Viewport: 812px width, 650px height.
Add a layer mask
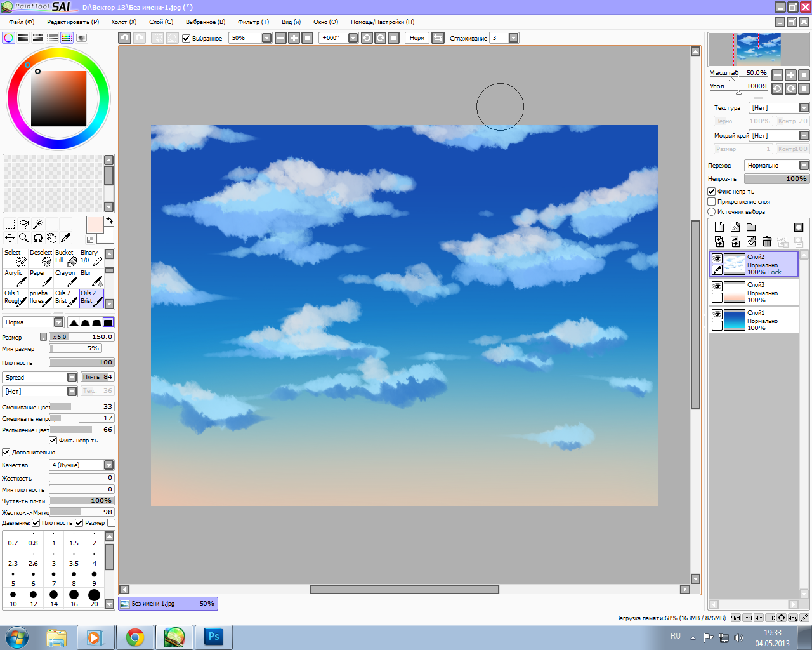799,227
